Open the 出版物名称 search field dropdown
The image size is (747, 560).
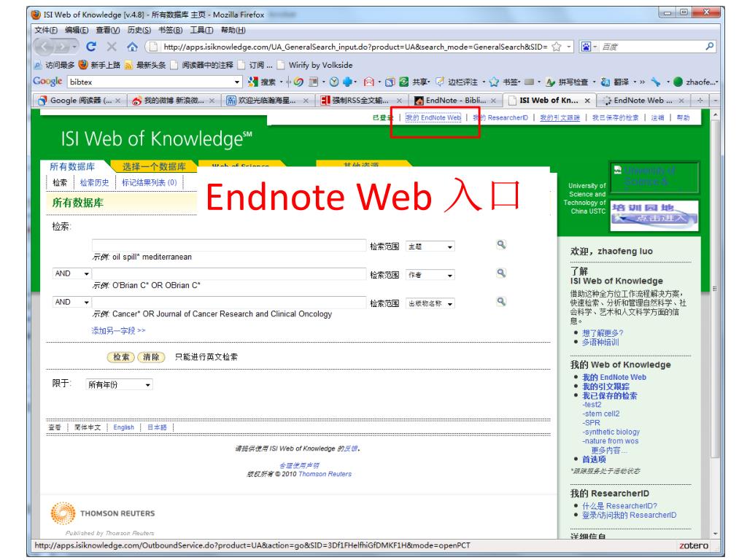430,303
